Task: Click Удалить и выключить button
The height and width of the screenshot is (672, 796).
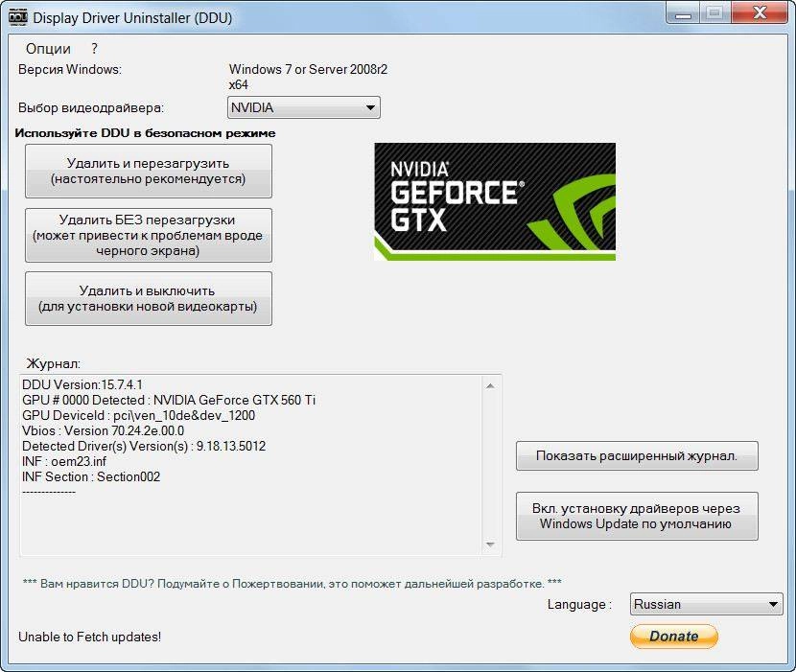Action: [149, 298]
